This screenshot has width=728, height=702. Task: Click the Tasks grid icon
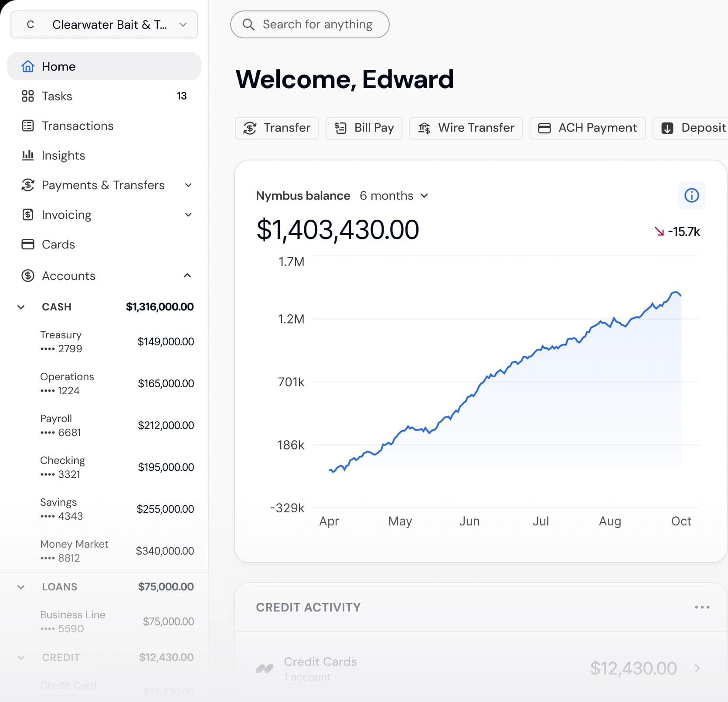[28, 96]
